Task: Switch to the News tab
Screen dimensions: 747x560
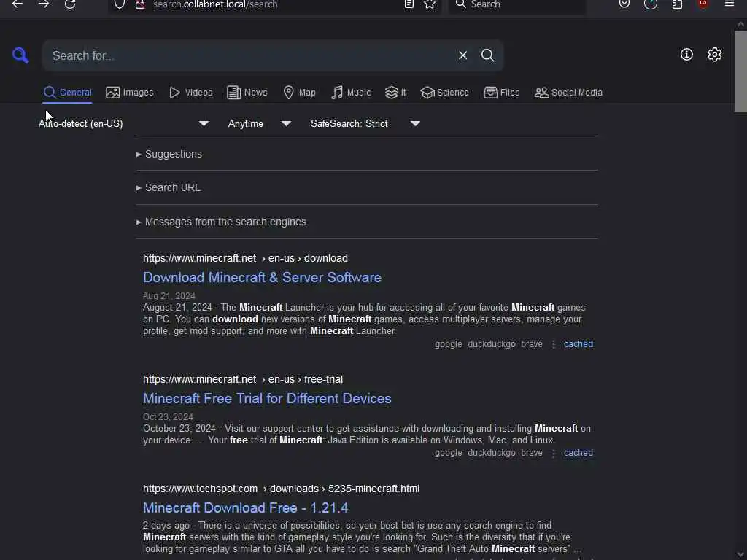Action: (247, 93)
